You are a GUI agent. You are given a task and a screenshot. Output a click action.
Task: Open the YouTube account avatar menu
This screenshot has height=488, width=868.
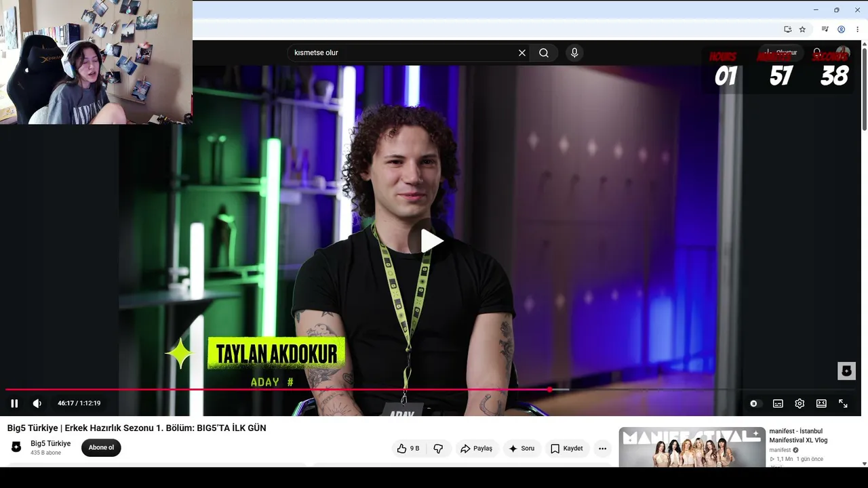point(843,53)
